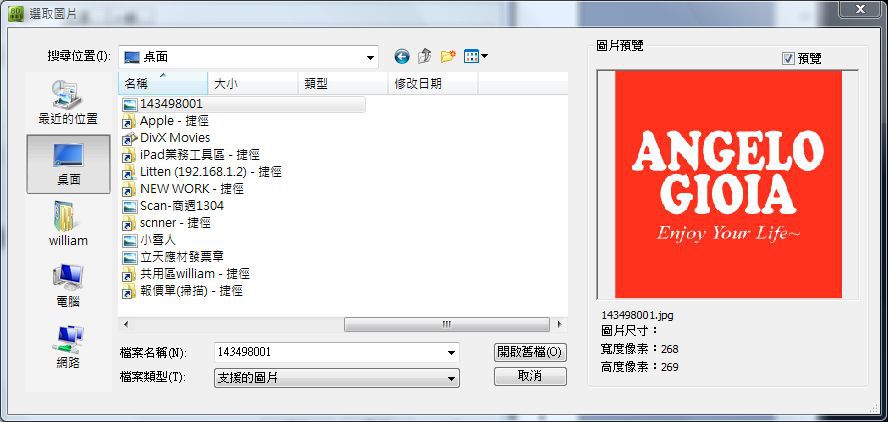Screen dimensions: 888x422
Task: Click the 高度像素 value 269
Action: pyautogui.click(x=669, y=367)
